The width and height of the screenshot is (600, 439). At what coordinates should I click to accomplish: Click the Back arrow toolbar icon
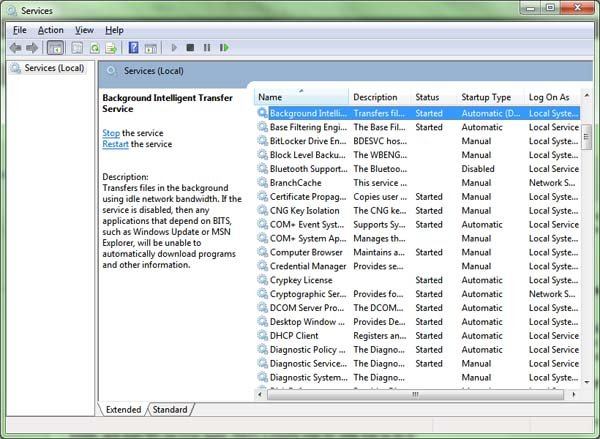15,48
